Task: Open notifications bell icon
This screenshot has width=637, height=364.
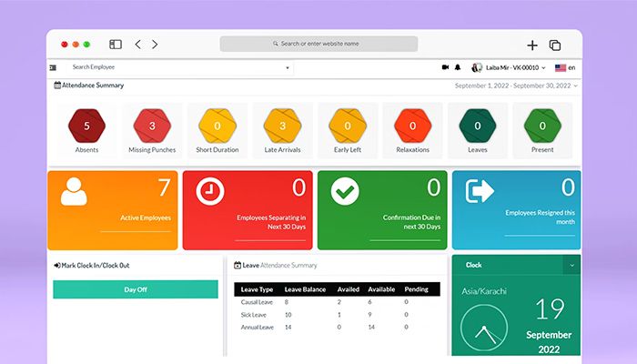Action: click(x=458, y=67)
